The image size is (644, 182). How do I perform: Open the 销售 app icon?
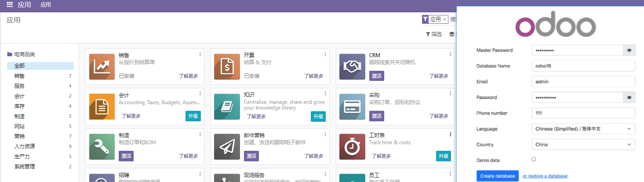102,67
